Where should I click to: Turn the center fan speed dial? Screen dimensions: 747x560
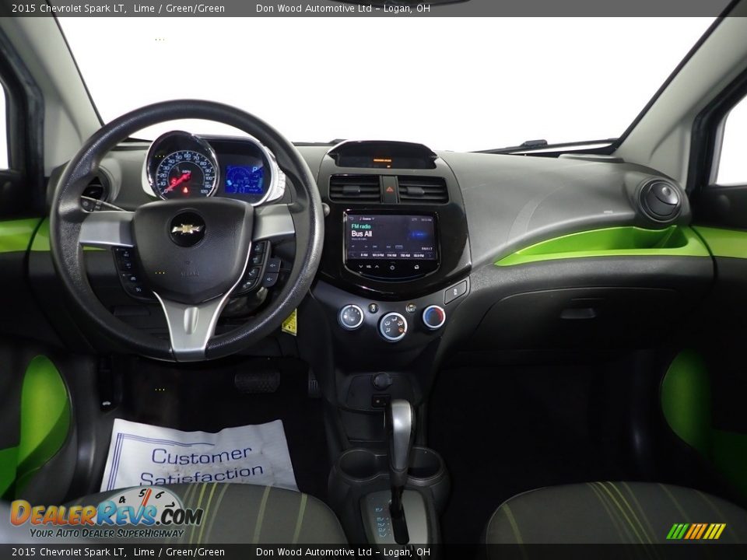pyautogui.click(x=351, y=317)
